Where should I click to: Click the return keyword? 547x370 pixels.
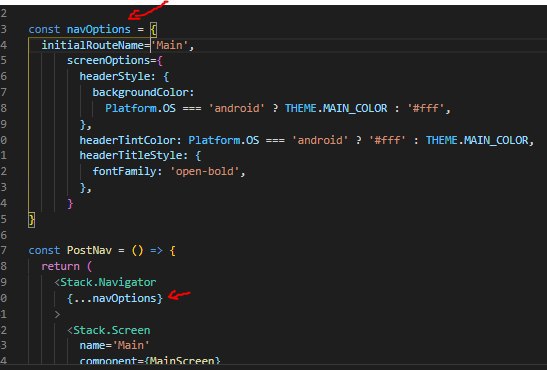tap(61, 266)
